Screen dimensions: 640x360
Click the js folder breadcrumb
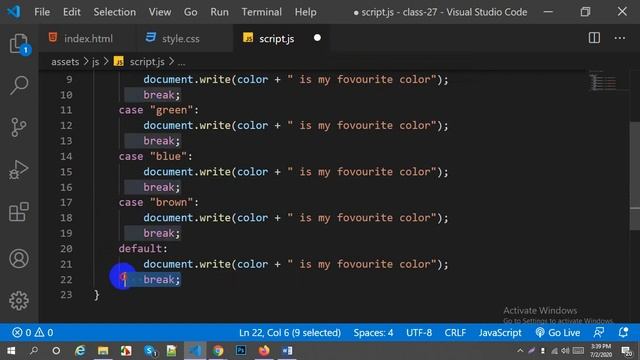[96, 62]
